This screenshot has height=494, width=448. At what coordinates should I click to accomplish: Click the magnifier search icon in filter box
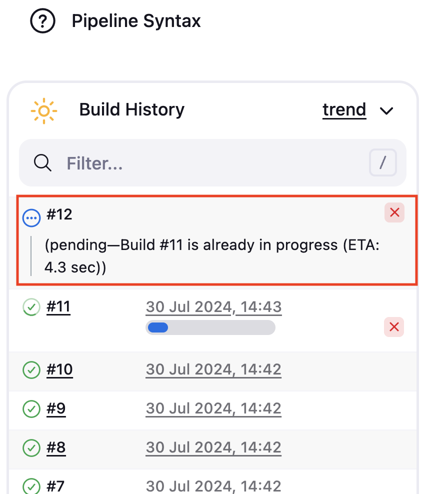pyautogui.click(x=42, y=163)
